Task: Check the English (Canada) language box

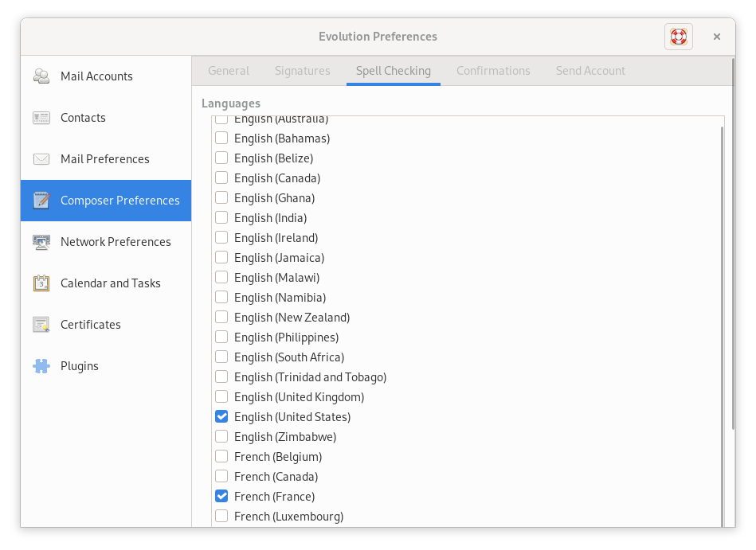Action: point(221,177)
